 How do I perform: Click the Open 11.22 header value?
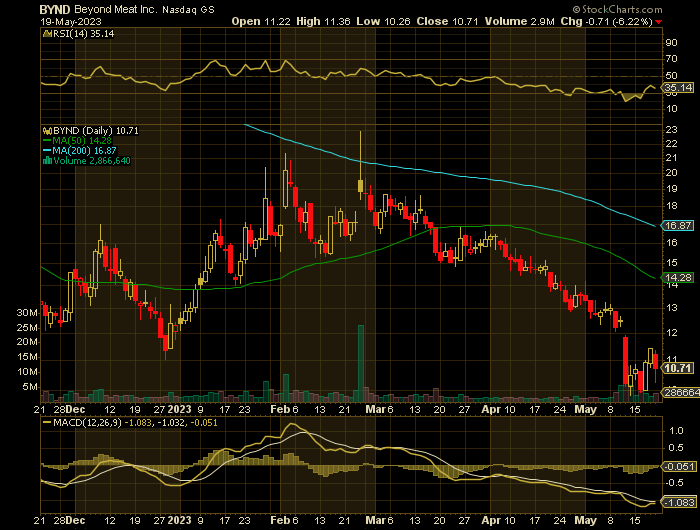point(261,21)
